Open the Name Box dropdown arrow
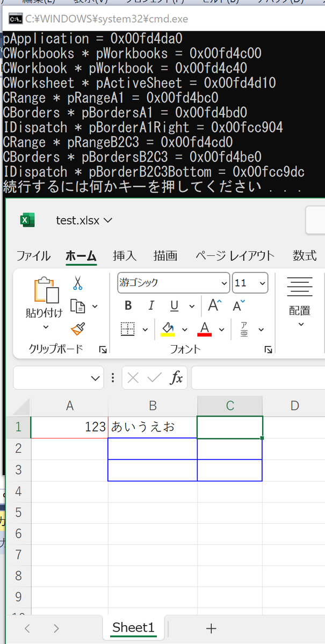 pyautogui.click(x=96, y=378)
